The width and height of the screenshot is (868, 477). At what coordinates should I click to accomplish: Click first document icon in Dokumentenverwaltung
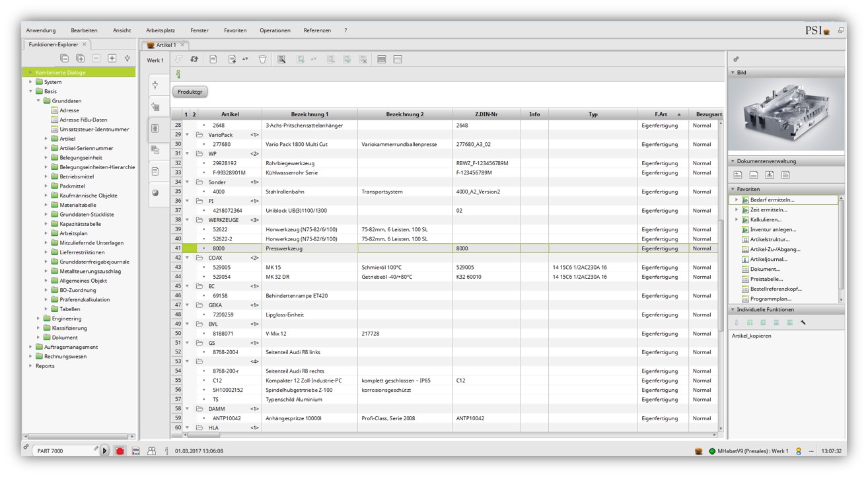(738, 175)
